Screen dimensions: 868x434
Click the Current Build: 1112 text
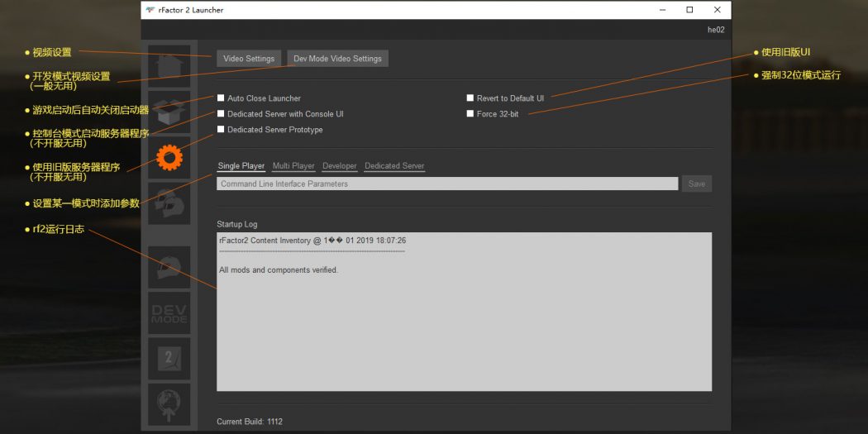(x=250, y=422)
